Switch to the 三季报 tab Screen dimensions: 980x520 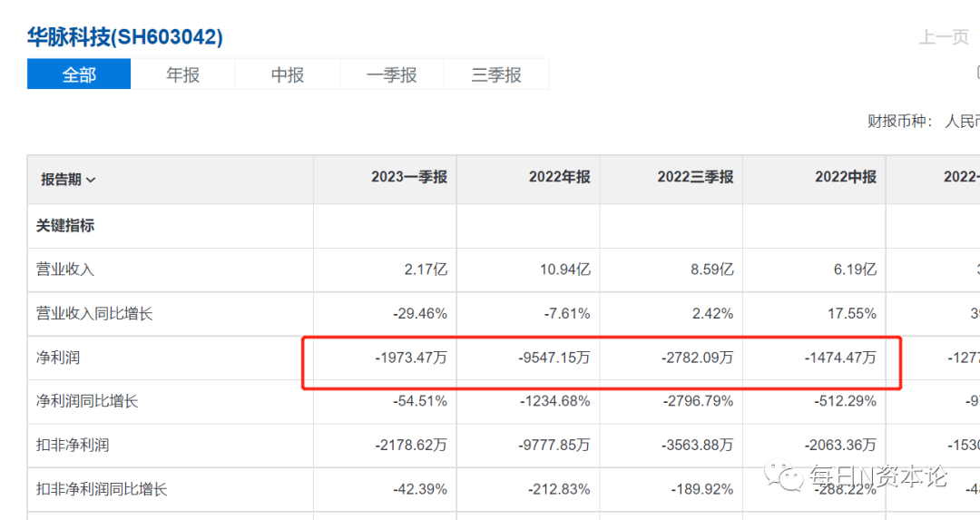495,74
